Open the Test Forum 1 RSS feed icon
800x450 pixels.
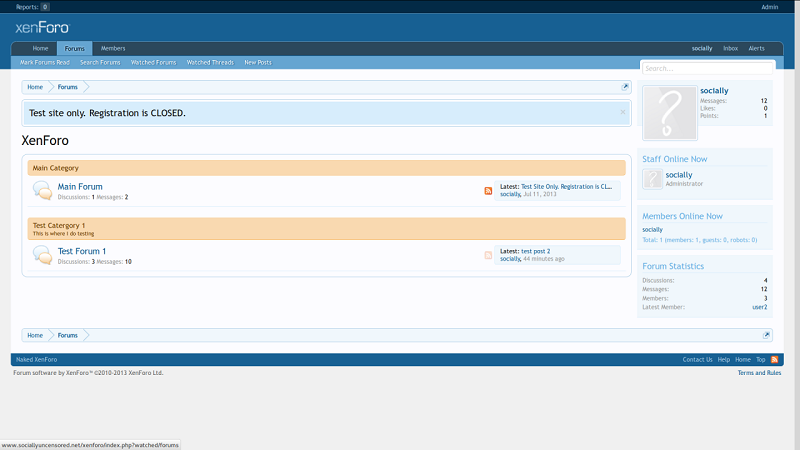tap(488, 255)
